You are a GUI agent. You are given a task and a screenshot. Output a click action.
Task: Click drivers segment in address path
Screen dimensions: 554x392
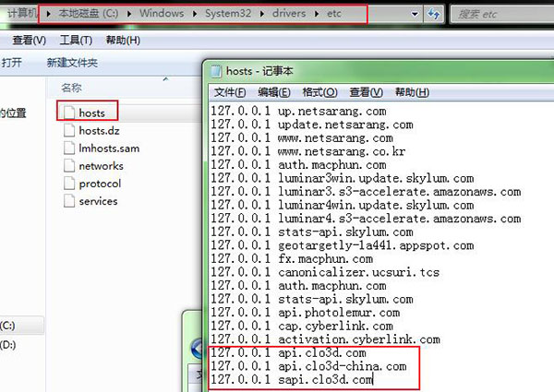[x=289, y=14]
